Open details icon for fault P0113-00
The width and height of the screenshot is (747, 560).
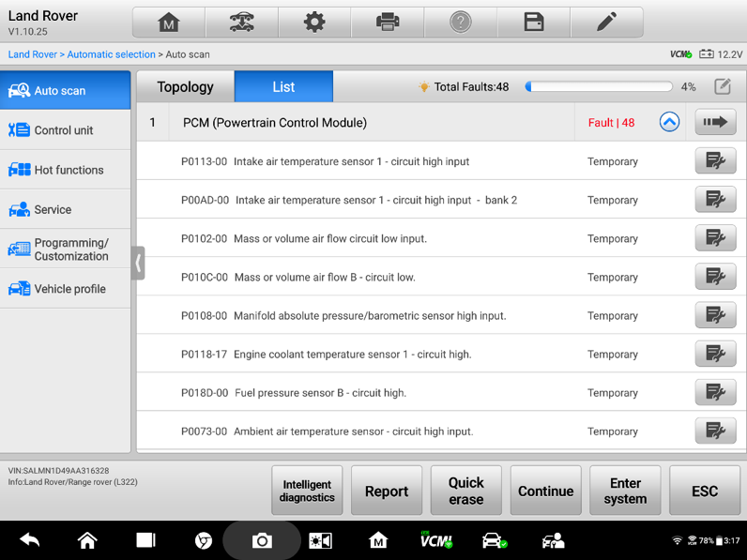point(715,161)
